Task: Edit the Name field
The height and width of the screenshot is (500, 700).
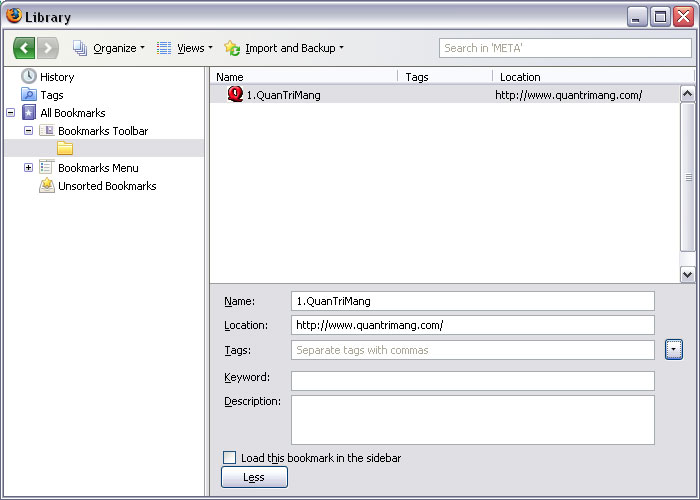Action: click(473, 301)
